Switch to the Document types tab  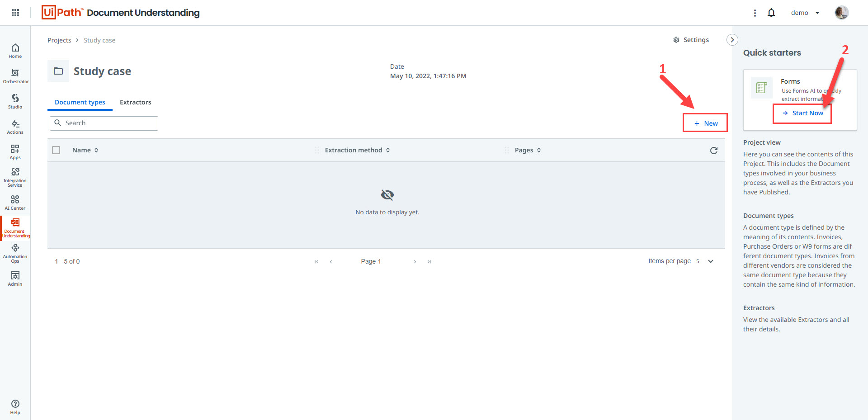point(80,102)
